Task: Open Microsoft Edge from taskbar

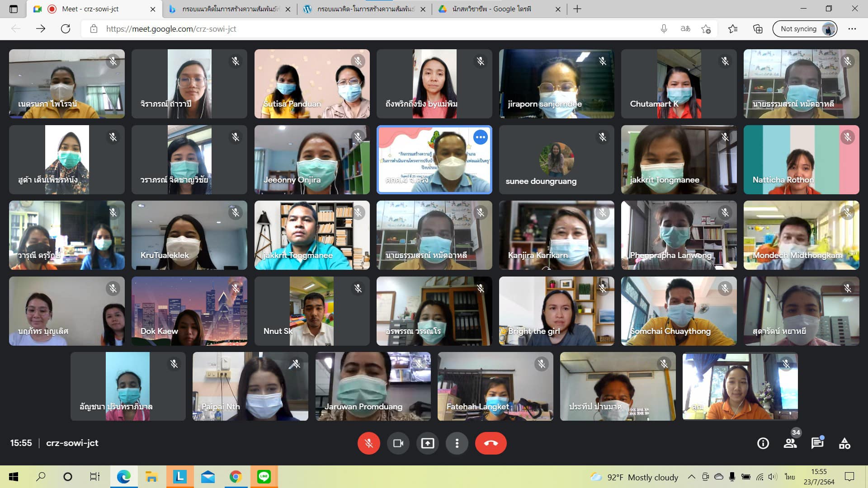Action: click(x=123, y=477)
